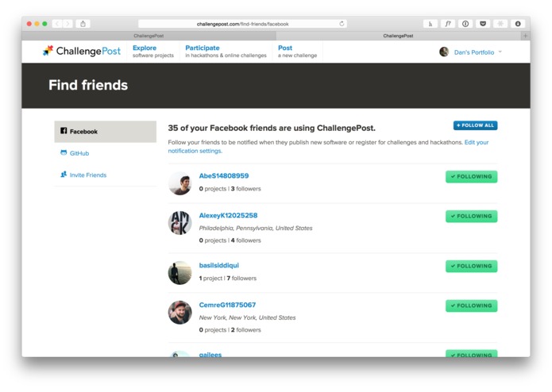
Task: Click AbeS14808959's profile photo
Action: [x=179, y=183]
